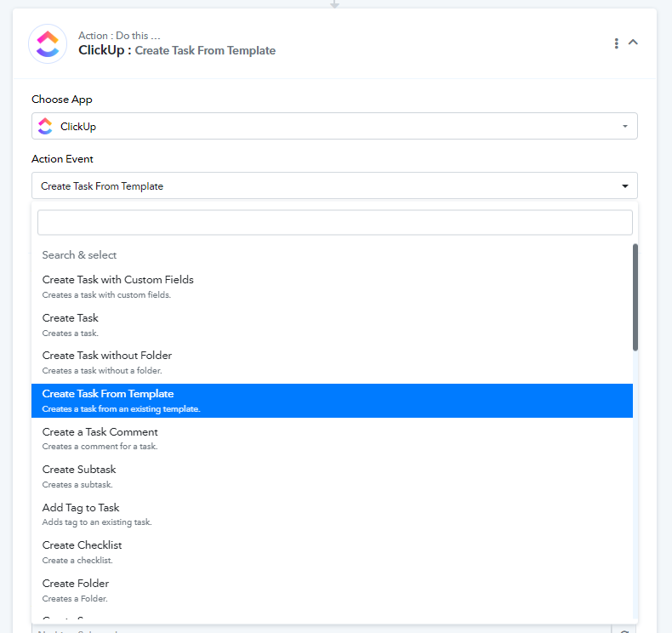Image resolution: width=672 pixels, height=633 pixels.
Task: Click the ClickUp app selection field
Action: [334, 126]
